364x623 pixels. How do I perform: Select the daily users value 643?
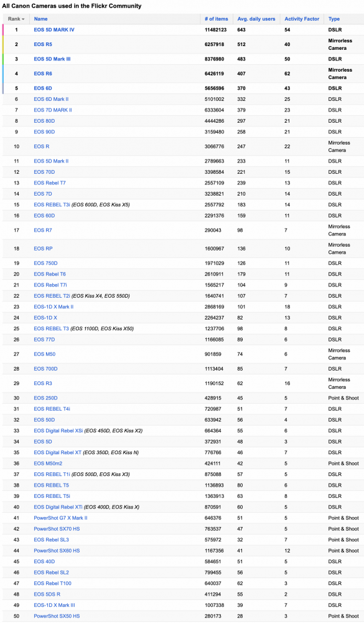tap(241, 30)
